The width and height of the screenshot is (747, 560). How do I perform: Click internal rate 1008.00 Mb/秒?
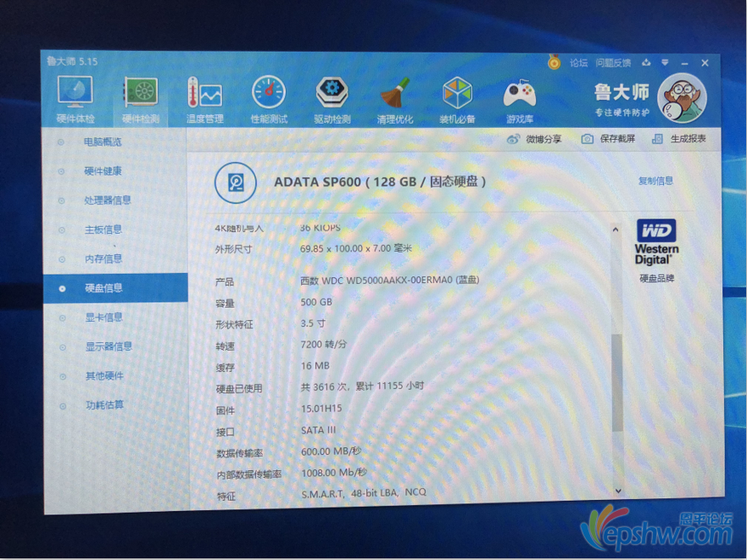click(334, 473)
